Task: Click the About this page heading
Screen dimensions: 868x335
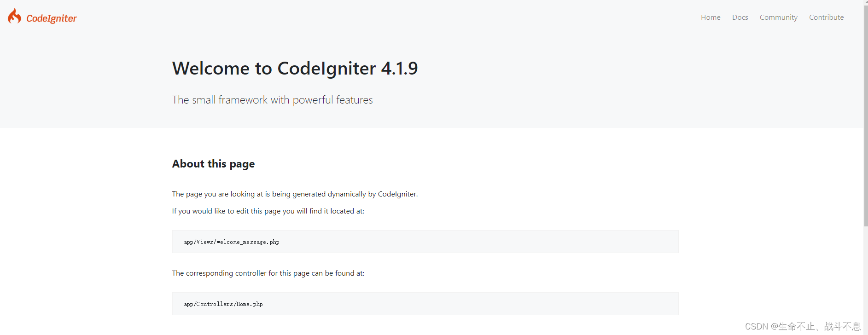Action: [214, 164]
